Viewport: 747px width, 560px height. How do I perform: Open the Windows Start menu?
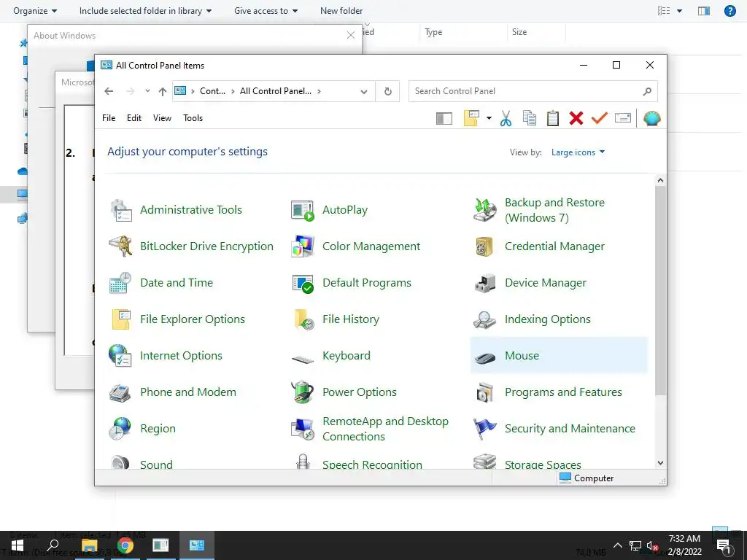18,545
